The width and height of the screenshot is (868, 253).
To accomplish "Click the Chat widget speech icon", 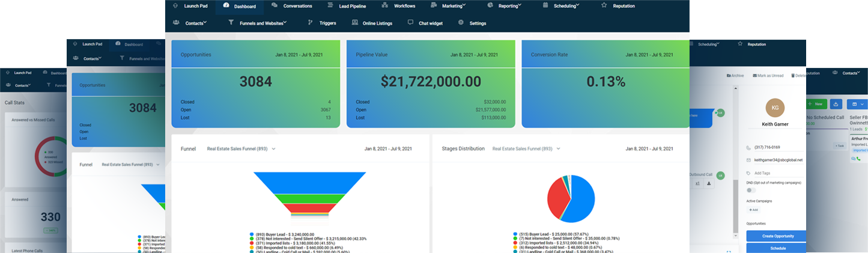I will [410, 23].
